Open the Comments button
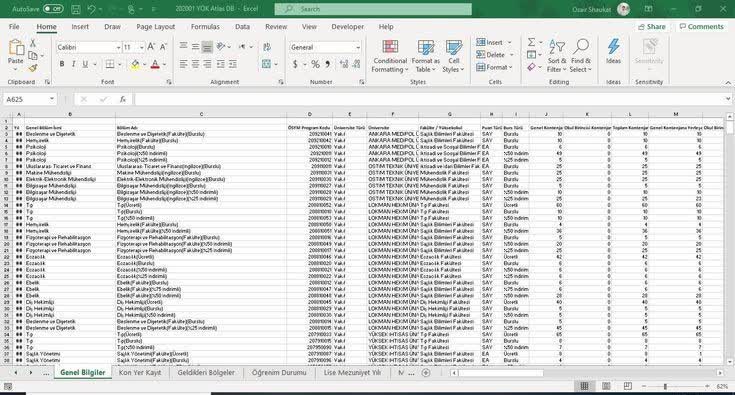 click(701, 27)
